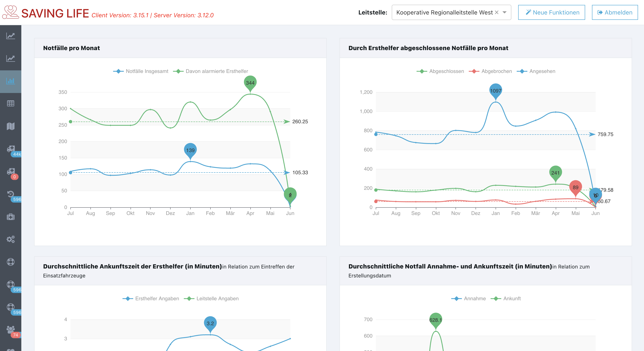Open the line chart icon just above the bar chart
Viewport: 644px width, 351px height.
pos(10,58)
